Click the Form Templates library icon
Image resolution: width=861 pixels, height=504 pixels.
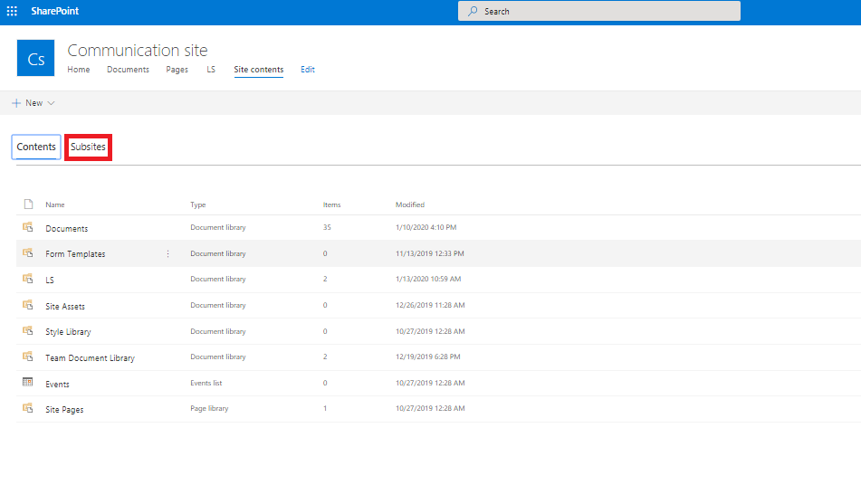(x=27, y=252)
